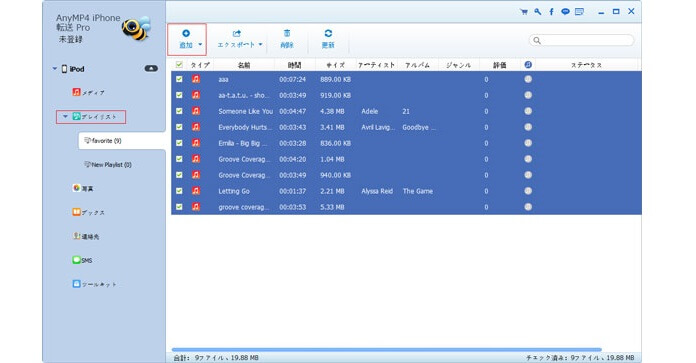Click the key register icon
Screen dimensions: 696x363
[538, 12]
